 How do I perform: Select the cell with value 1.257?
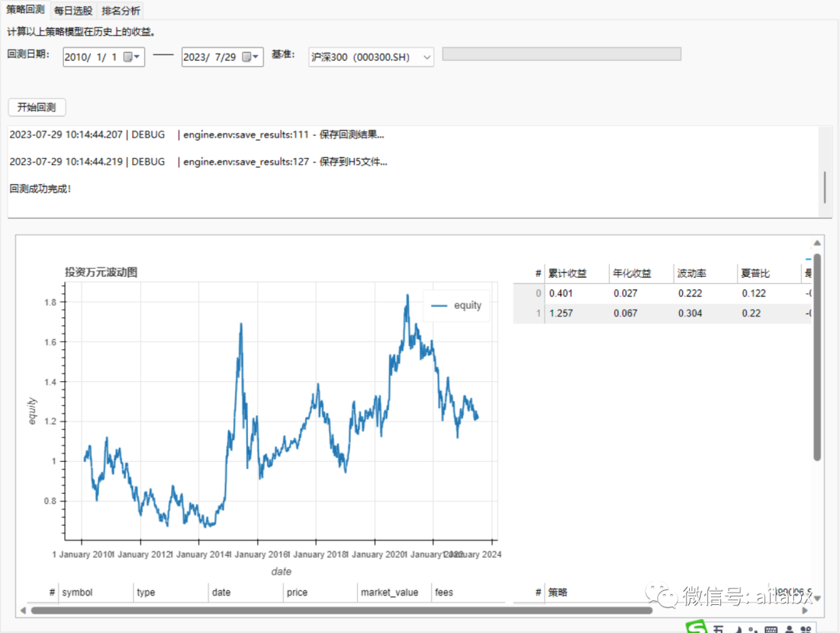coord(577,313)
